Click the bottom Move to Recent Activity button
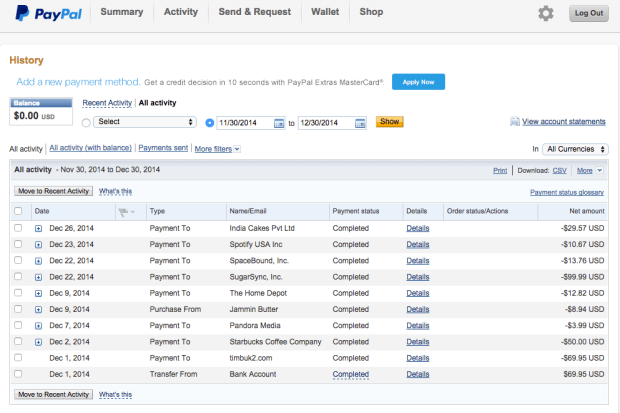This screenshot has height=413, width=620. tap(53, 394)
